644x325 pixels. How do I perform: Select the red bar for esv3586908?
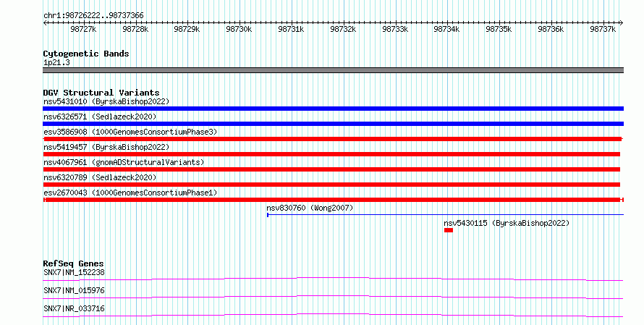coord(333,139)
